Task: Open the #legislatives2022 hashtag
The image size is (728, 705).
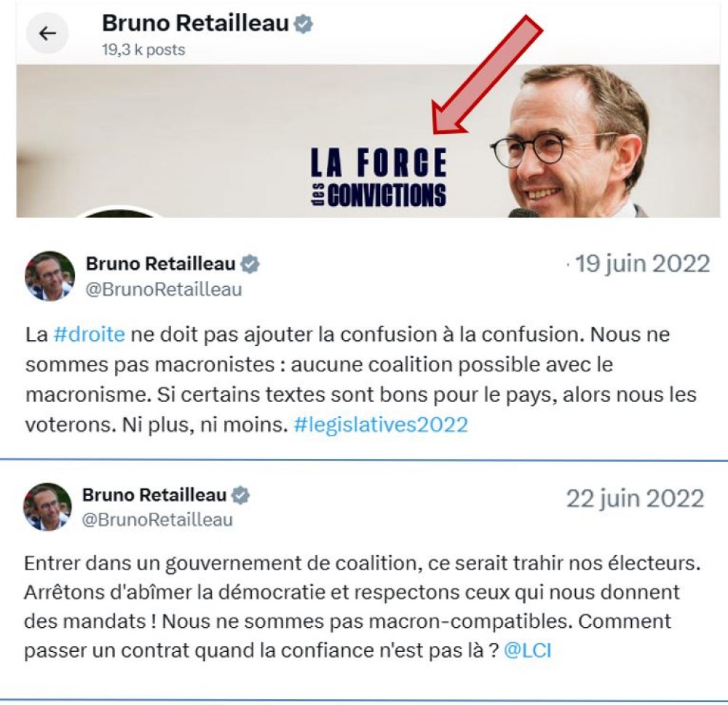Action: [381, 425]
